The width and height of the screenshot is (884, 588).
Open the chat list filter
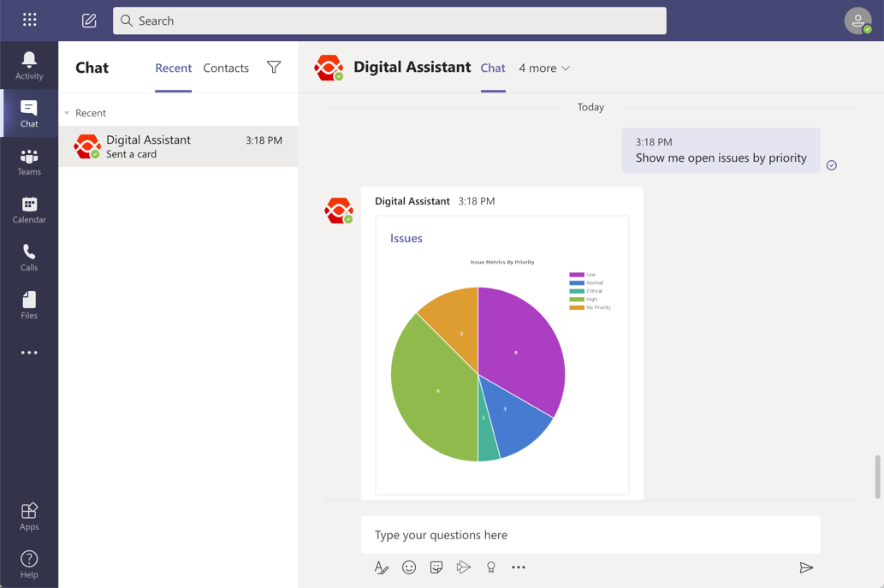[274, 67]
